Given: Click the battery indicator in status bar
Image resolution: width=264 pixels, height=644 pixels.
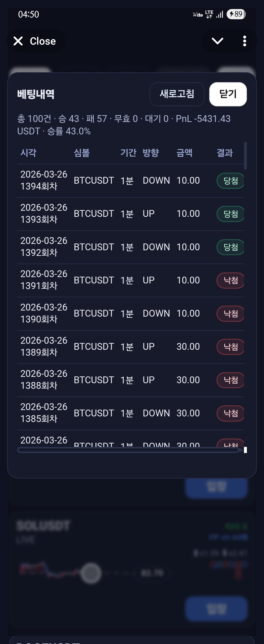Looking at the screenshot, I should point(236,14).
